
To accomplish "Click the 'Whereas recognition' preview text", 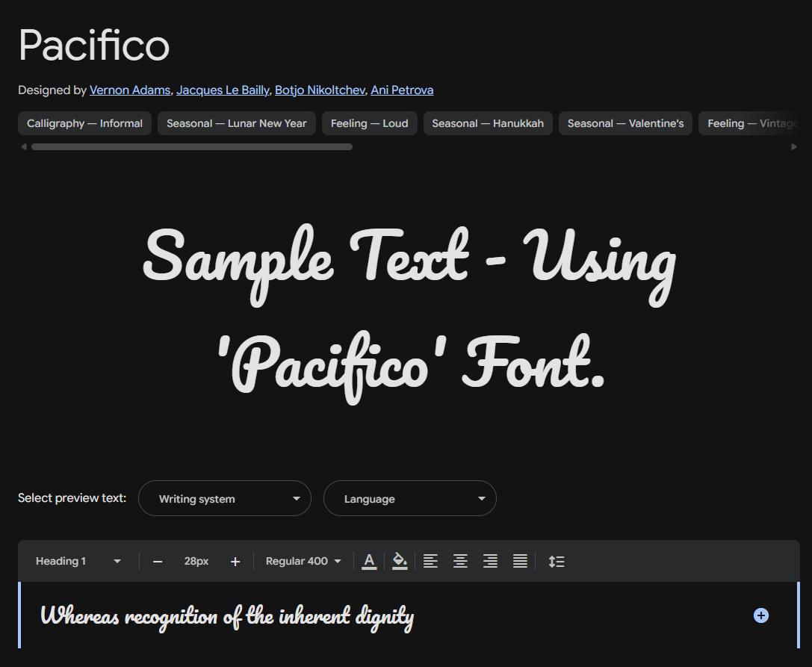I will 227,617.
